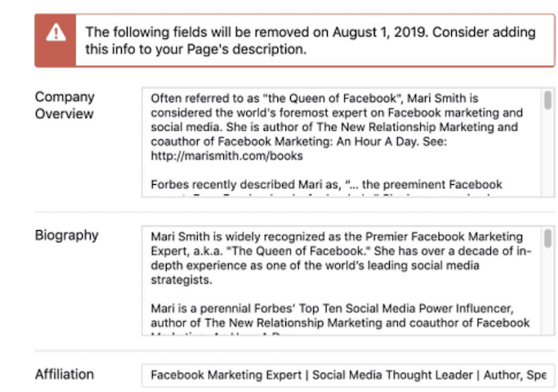Screen dimensions: 558x392
Task: Click the Affiliation field label
Action: [x=65, y=374]
